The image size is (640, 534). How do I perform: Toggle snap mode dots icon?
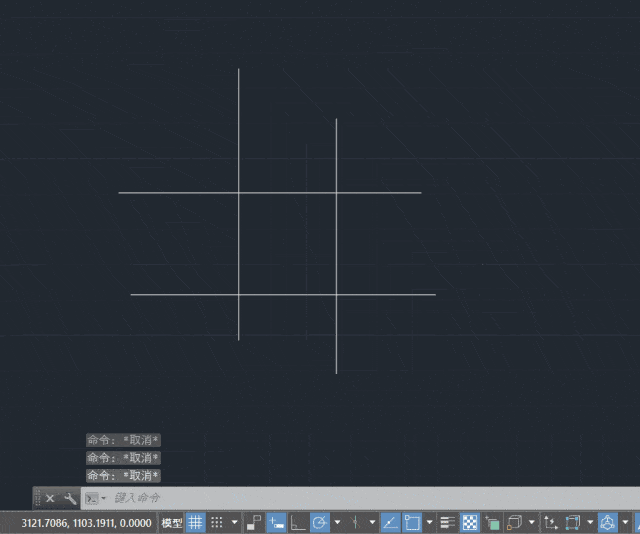coord(217,522)
